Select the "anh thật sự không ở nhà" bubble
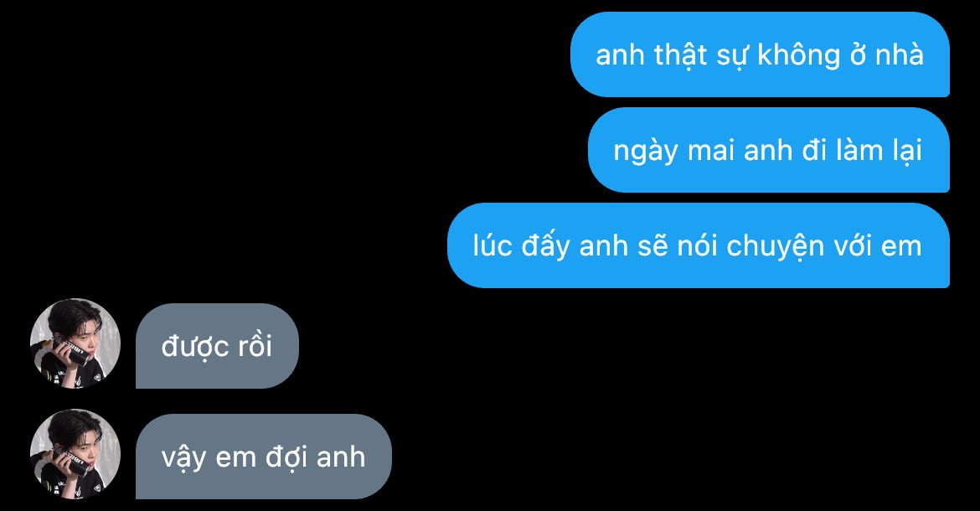 pos(760,54)
